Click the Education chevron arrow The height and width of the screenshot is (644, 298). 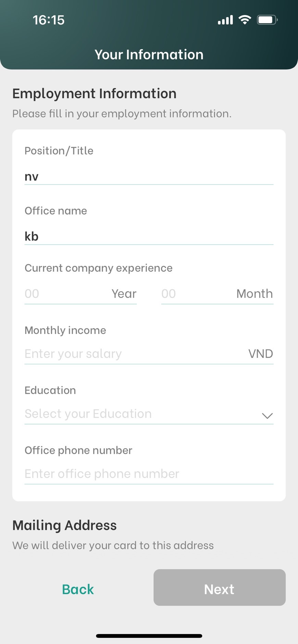click(x=267, y=415)
